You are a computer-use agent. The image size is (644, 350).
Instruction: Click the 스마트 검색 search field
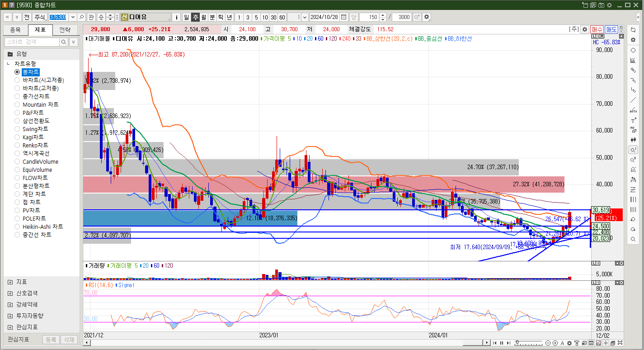pos(32,42)
